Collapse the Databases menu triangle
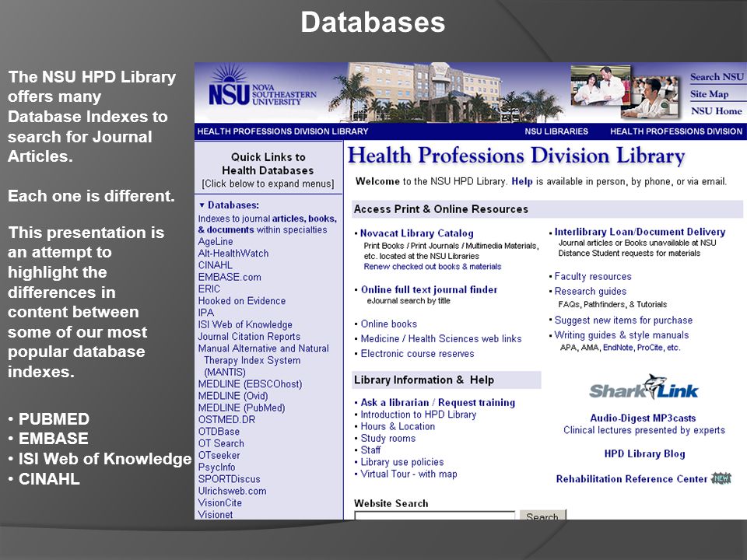This screenshot has width=747, height=560. 202,205
